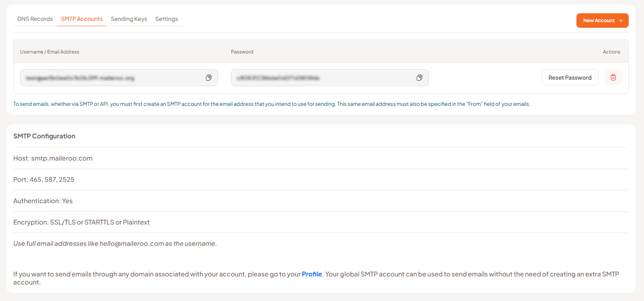Go to the Settings tab
This screenshot has width=644, height=301.
[167, 19]
